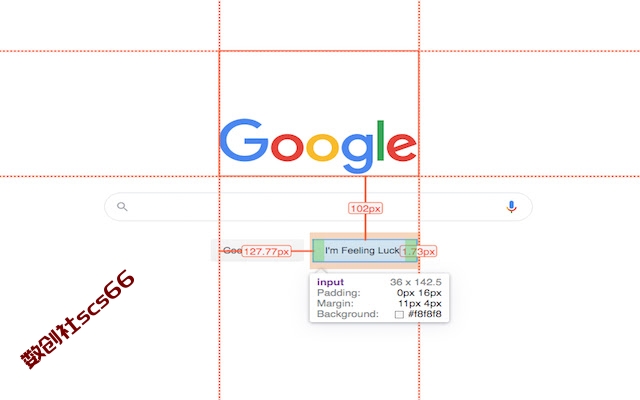Focus the Google search input field
This screenshot has width=640, height=400.
pos(318,207)
